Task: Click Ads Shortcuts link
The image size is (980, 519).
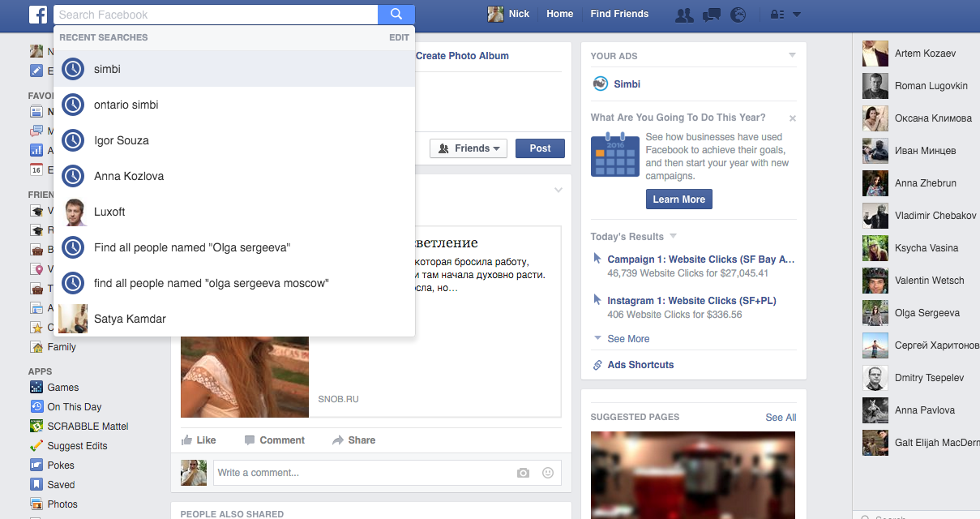Action: (x=640, y=365)
